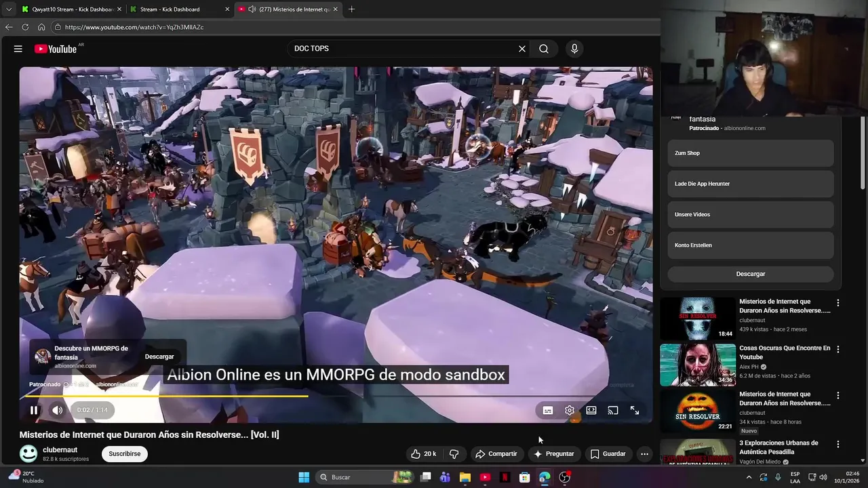This screenshot has width=868, height=488.
Task: Open OBS Studio from taskbar
Action: tap(564, 477)
